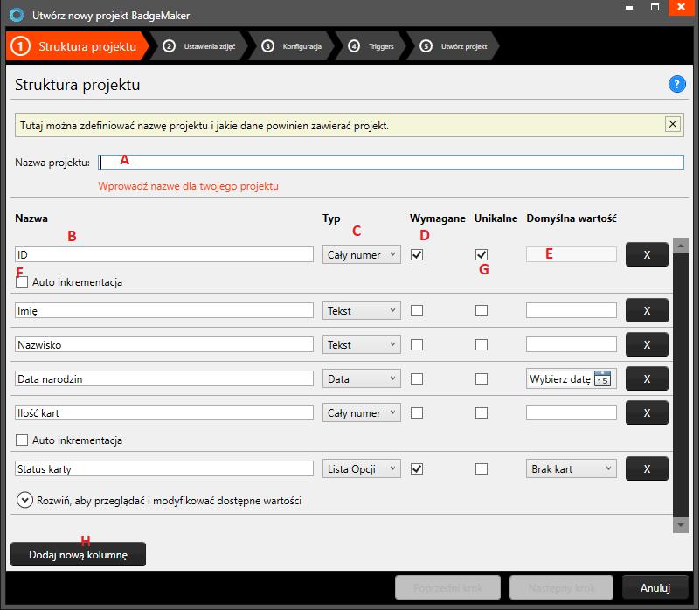Check Wymagane for Ilość kart row
The height and width of the screenshot is (610, 700).
pyautogui.click(x=417, y=412)
